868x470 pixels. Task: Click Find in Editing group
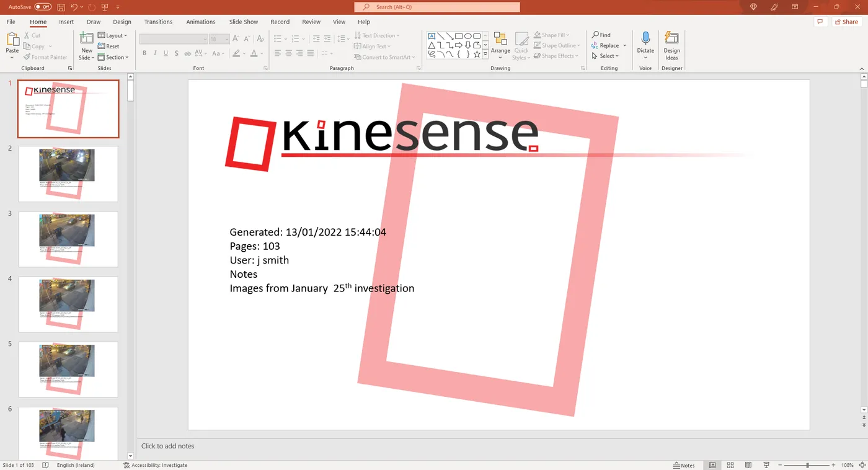pyautogui.click(x=601, y=35)
